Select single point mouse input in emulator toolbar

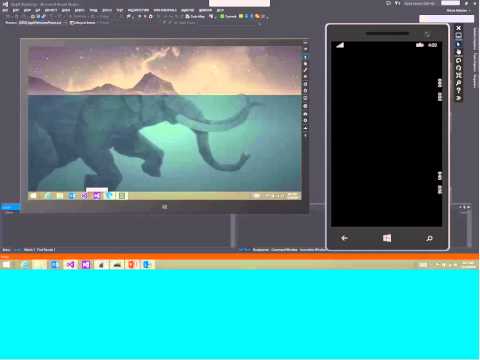(459, 44)
